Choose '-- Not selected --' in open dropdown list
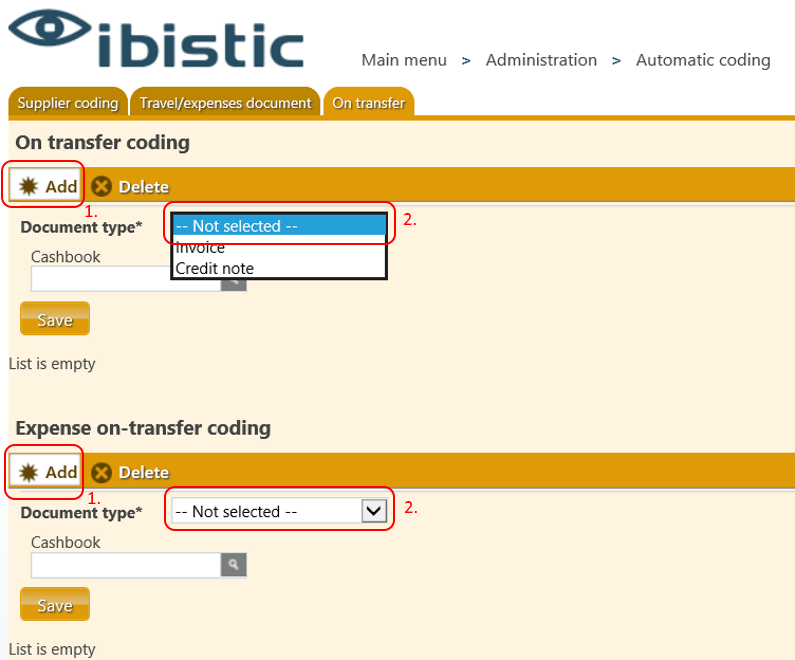Image resolution: width=795 pixels, height=660 pixels. pyautogui.click(x=279, y=226)
